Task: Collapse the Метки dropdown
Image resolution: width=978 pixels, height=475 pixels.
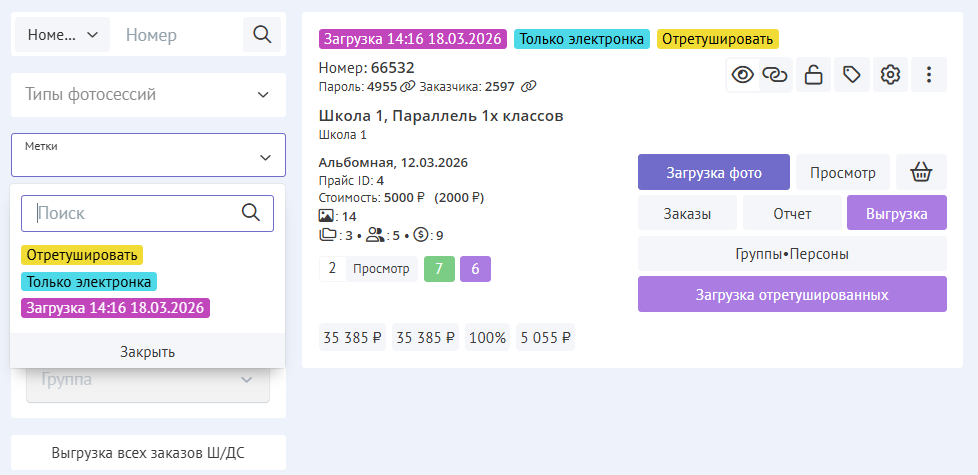Action: (x=264, y=157)
